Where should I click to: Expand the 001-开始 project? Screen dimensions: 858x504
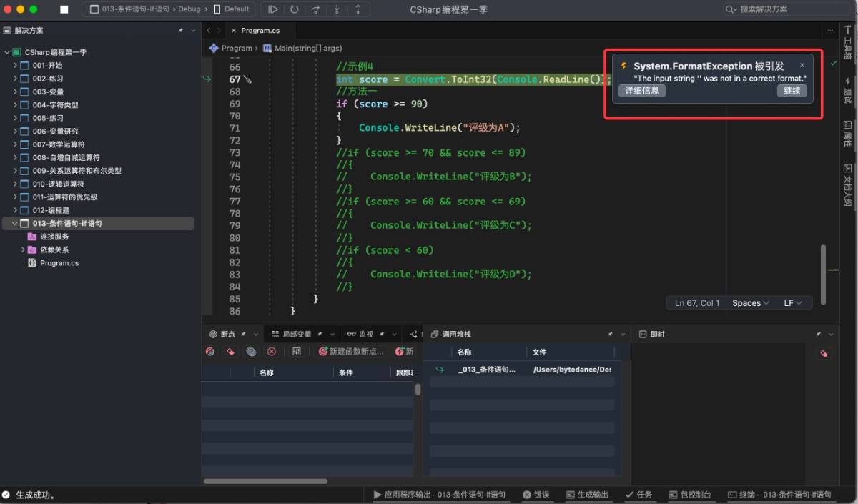click(15, 65)
